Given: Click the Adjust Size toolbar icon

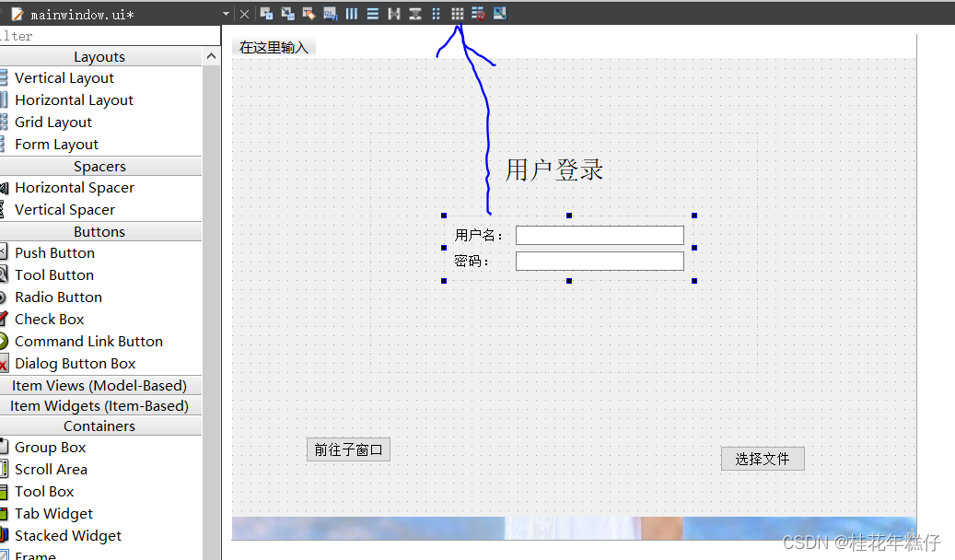Looking at the screenshot, I should (499, 13).
